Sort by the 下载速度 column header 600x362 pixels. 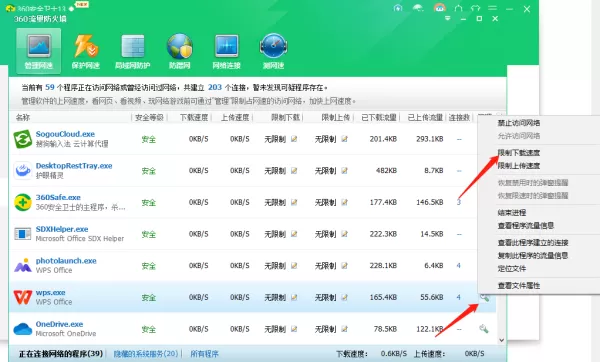click(x=193, y=117)
